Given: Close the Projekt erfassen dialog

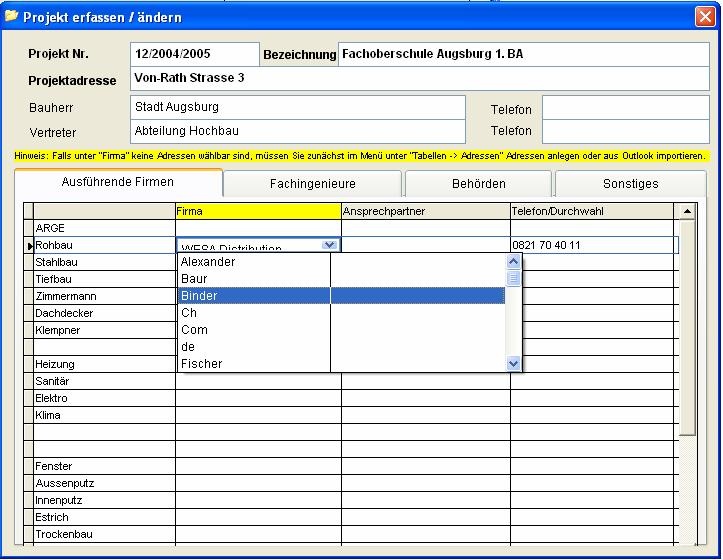Looking at the screenshot, I should pyautogui.click(x=704, y=17).
